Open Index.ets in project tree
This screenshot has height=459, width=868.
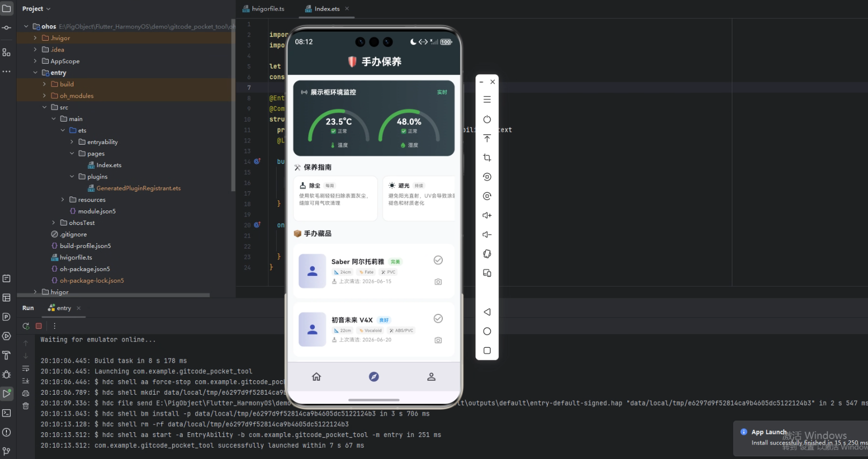pos(105,165)
